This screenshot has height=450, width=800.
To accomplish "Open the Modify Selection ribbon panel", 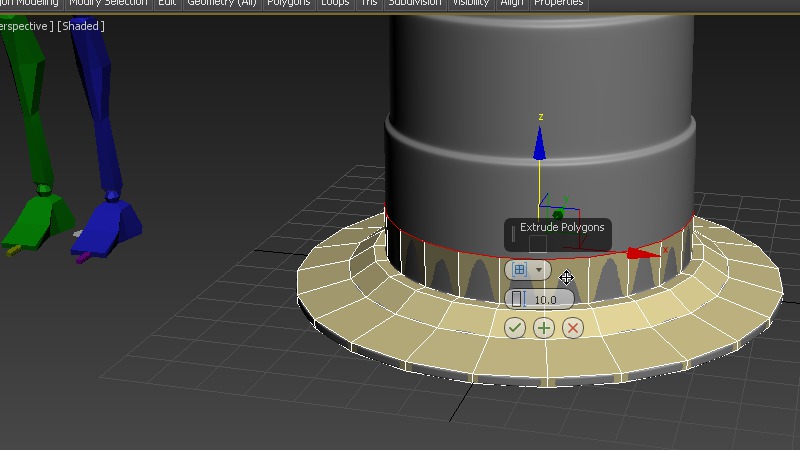I will click(108, 3).
